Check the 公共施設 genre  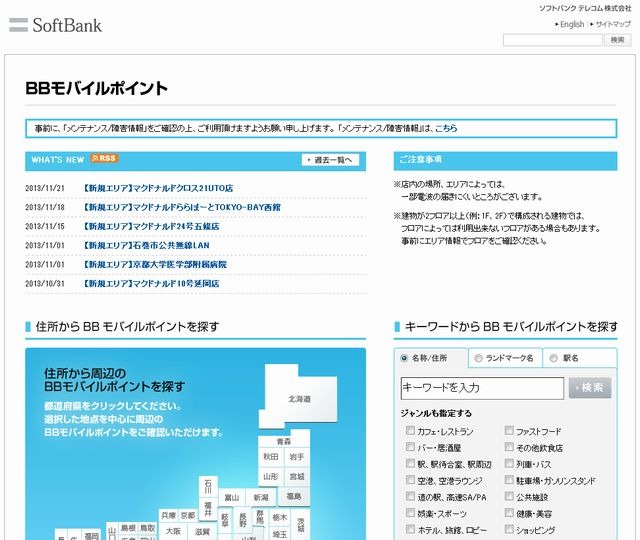[509, 496]
